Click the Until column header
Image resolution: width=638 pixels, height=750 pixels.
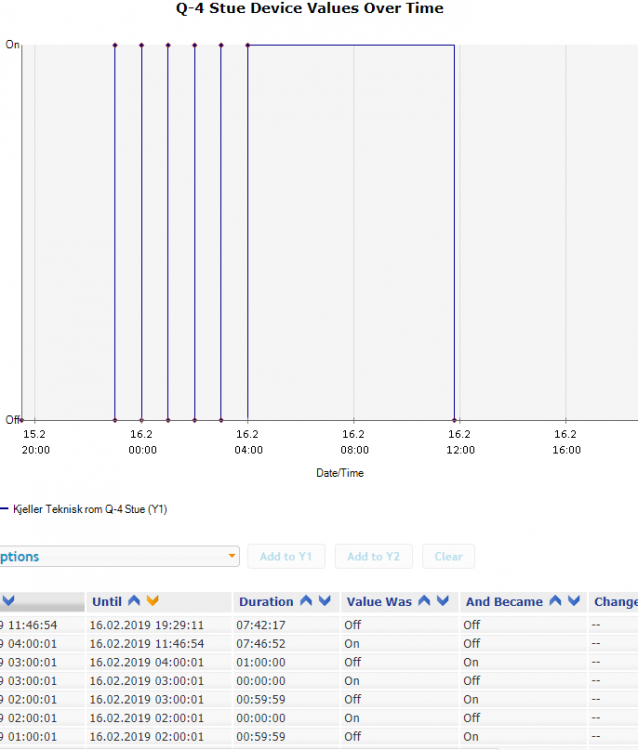click(106, 602)
